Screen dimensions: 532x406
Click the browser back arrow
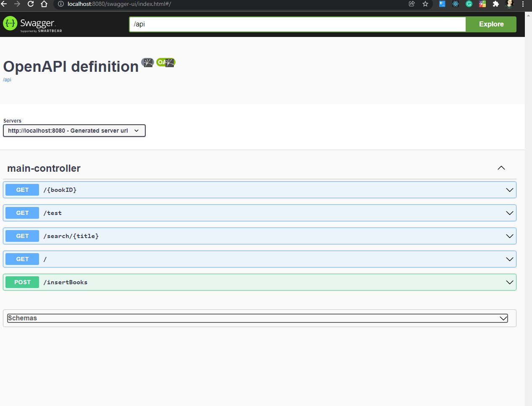coord(4,4)
